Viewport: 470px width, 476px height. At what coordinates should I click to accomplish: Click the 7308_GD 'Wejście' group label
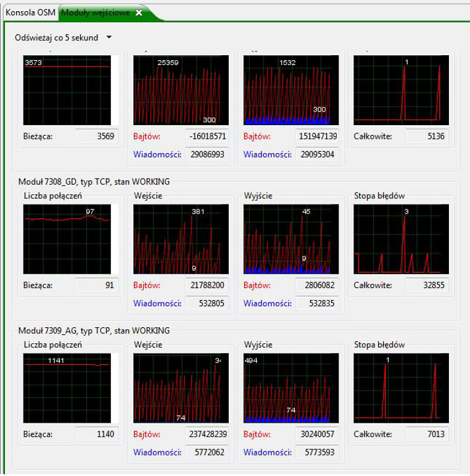(x=148, y=196)
